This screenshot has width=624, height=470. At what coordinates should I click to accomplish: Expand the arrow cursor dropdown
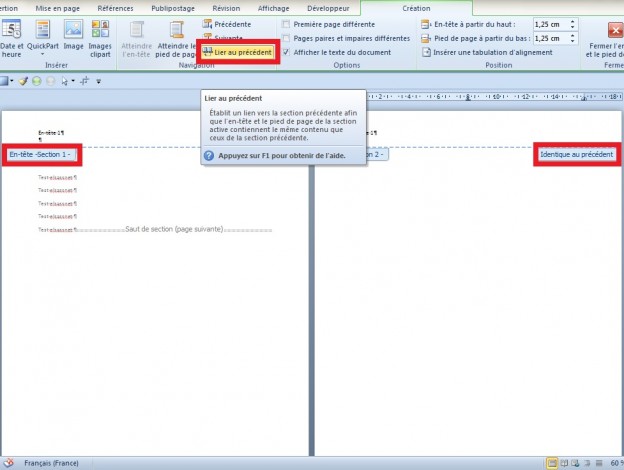[x=73, y=81]
